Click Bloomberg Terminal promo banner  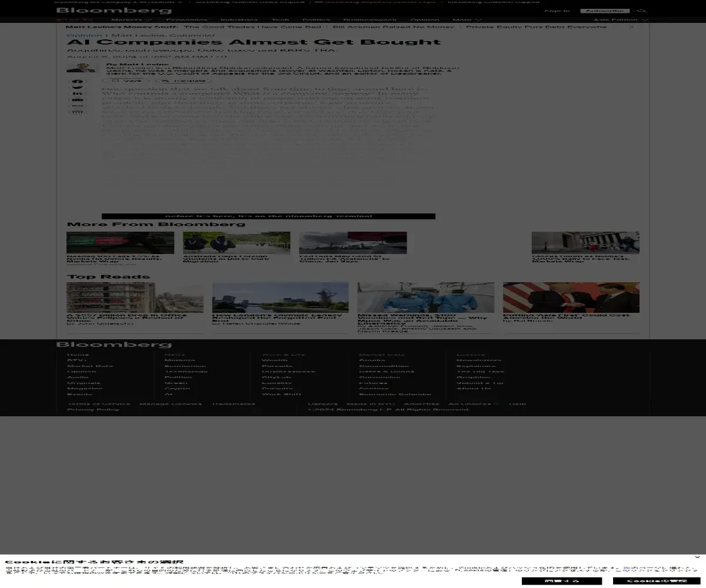click(268, 216)
